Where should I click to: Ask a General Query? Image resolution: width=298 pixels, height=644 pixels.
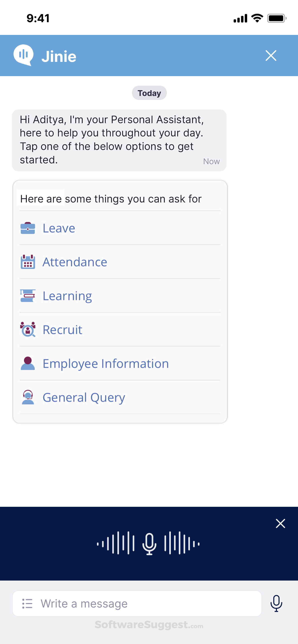(84, 397)
